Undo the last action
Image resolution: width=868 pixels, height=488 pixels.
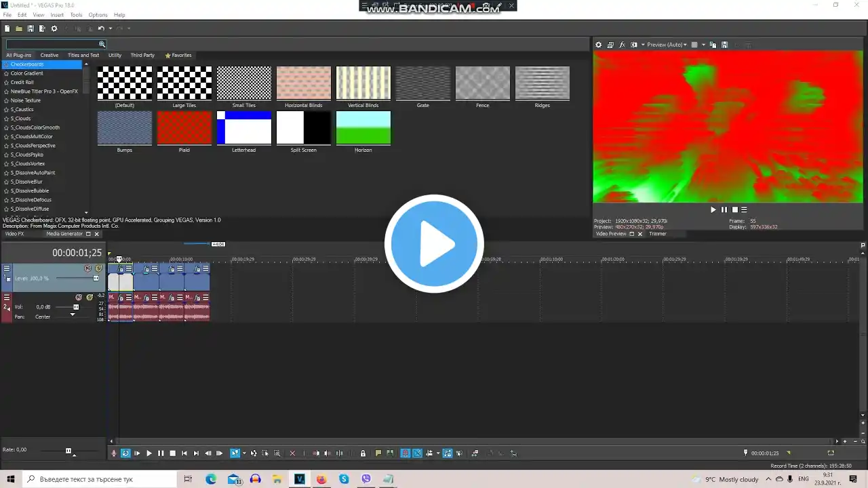(100, 28)
